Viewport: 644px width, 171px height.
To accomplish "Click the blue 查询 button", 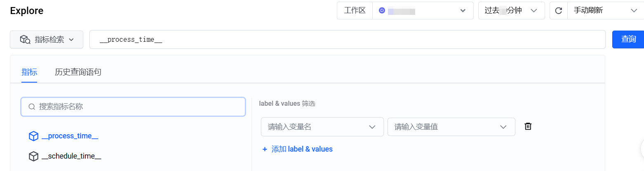I will pyautogui.click(x=628, y=39).
